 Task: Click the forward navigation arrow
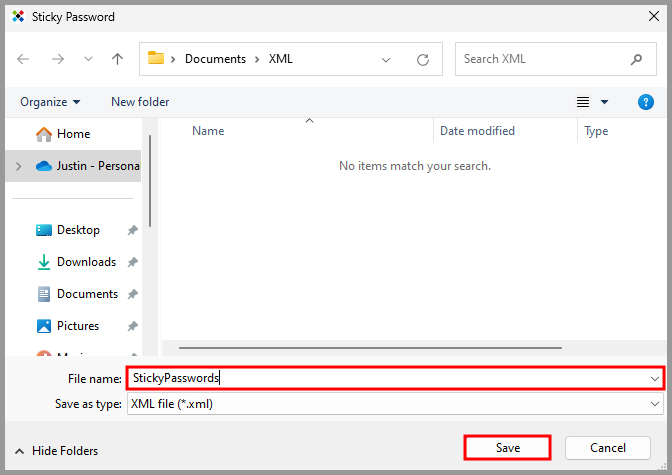click(x=57, y=59)
